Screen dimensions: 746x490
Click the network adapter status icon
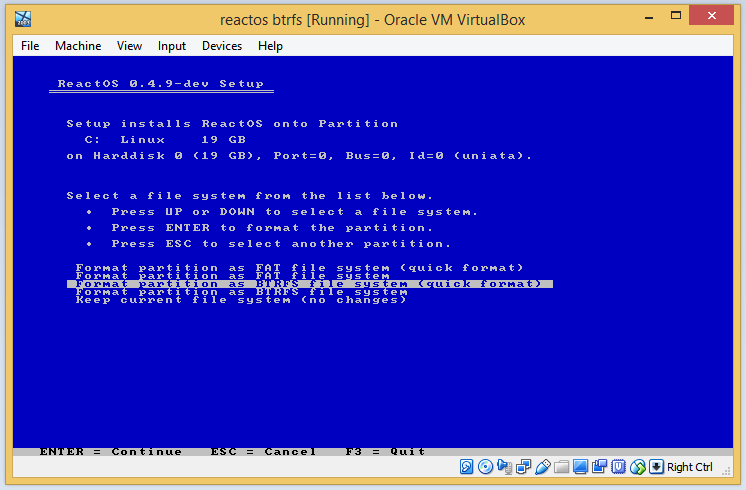tap(523, 467)
